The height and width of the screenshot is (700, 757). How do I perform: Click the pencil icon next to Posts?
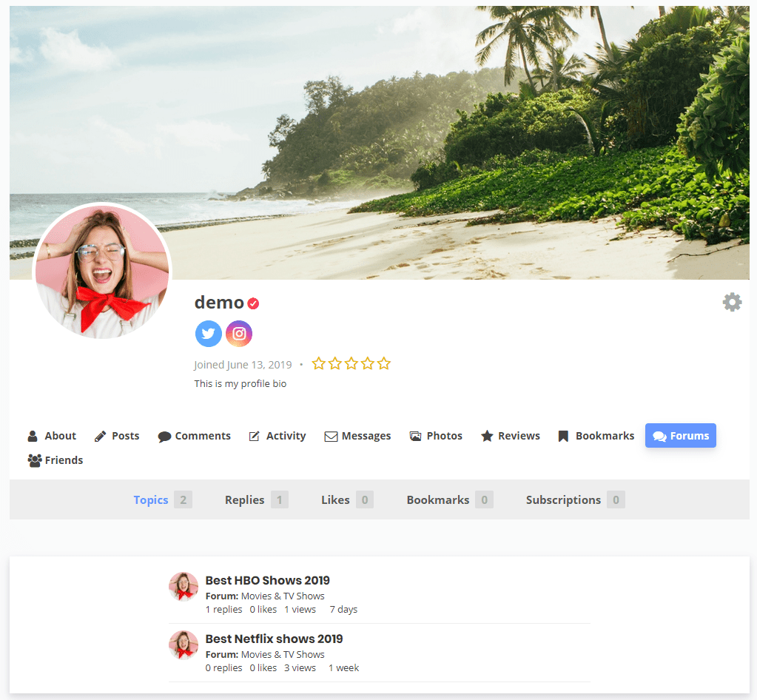pyautogui.click(x=100, y=437)
